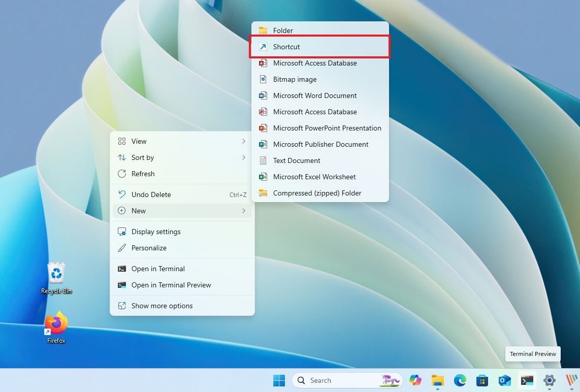Open the Microsoft Store
The image size is (580, 392).
point(481,380)
